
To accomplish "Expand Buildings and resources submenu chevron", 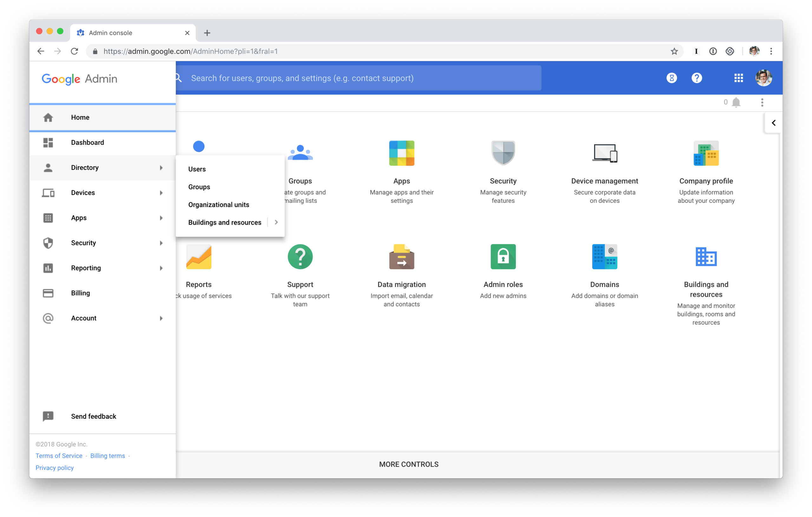I will 276,223.
